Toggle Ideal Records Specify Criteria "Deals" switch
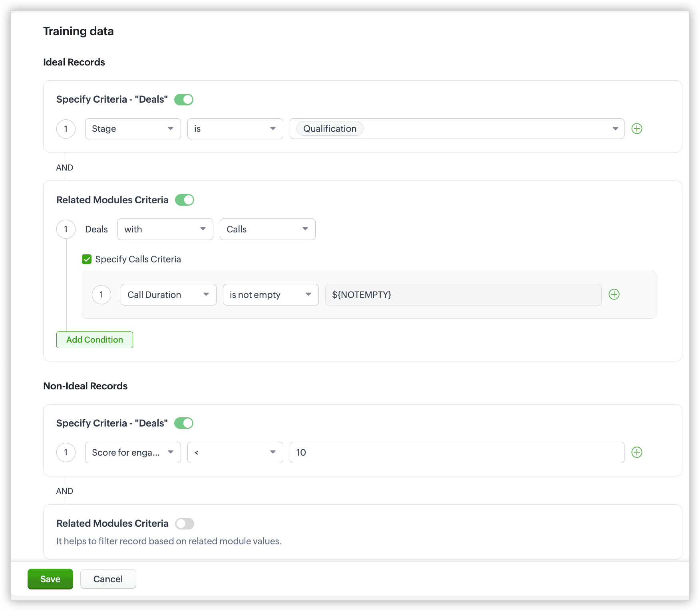Viewport: 700px width, 611px height. (x=184, y=99)
